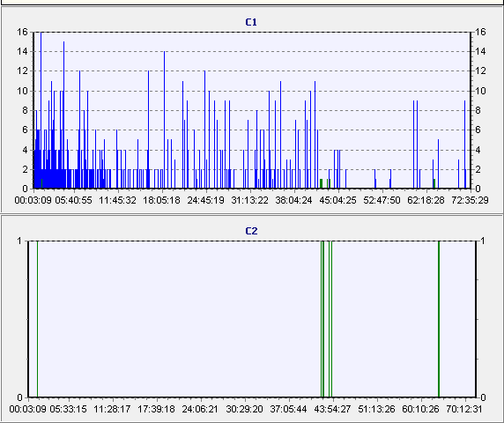The width and height of the screenshot is (504, 423).
Task: Click the 45:04:25 time label under C1
Action: click(337, 200)
